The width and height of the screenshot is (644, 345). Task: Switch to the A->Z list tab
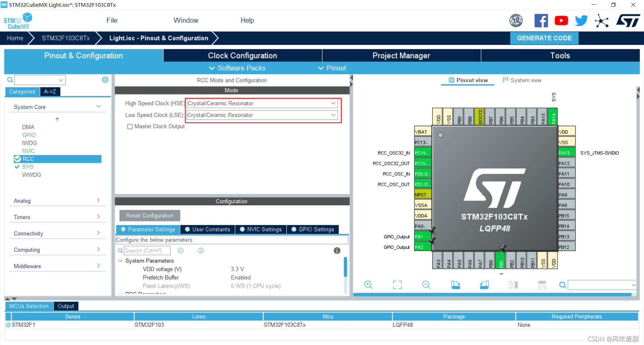click(x=50, y=91)
